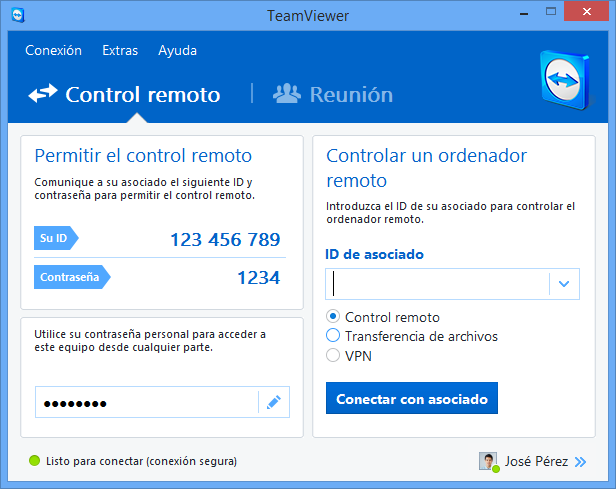Click Listo para conectar status text
This screenshot has width=616, height=489.
pyautogui.click(x=141, y=461)
